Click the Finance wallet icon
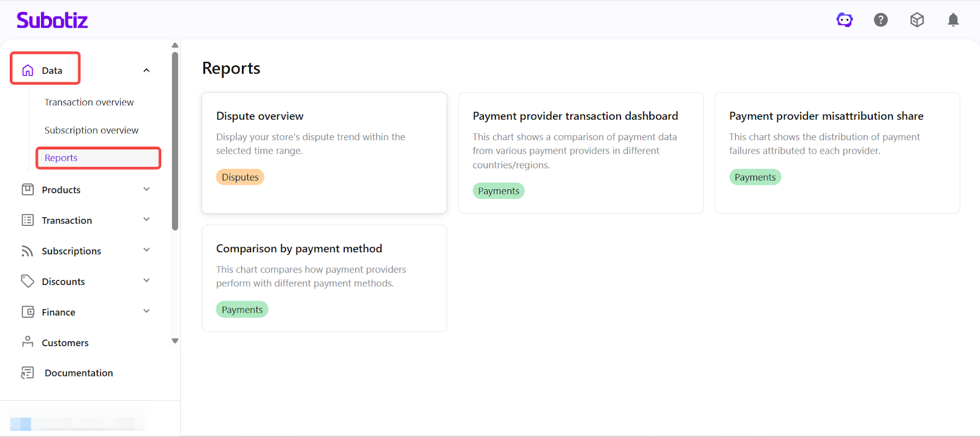This screenshot has width=980, height=437. pos(28,312)
